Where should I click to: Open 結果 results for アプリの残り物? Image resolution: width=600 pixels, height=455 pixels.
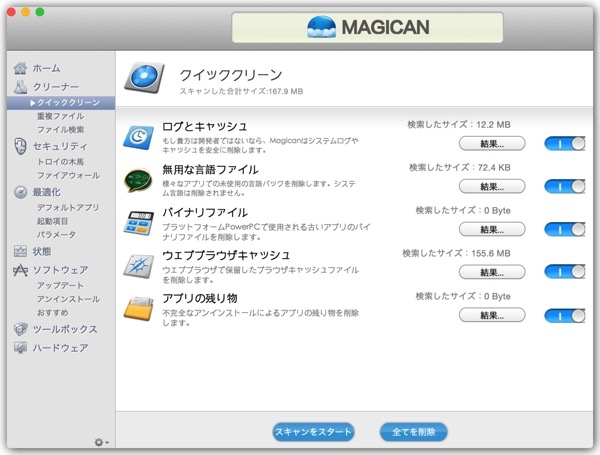click(492, 315)
